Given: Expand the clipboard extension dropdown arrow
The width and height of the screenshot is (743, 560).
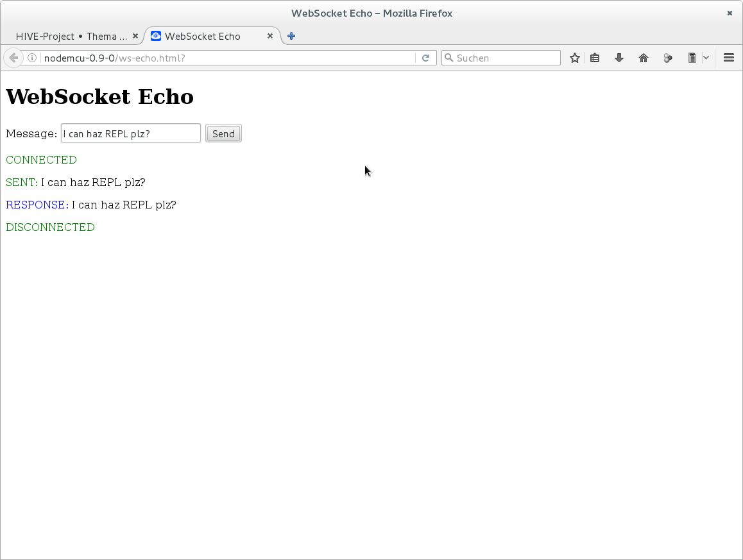Looking at the screenshot, I should pyautogui.click(x=706, y=58).
